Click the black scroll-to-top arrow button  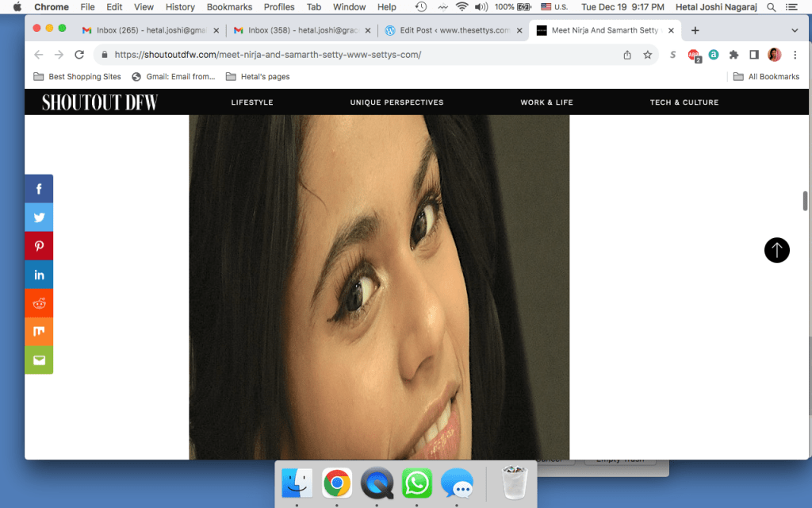pos(776,250)
